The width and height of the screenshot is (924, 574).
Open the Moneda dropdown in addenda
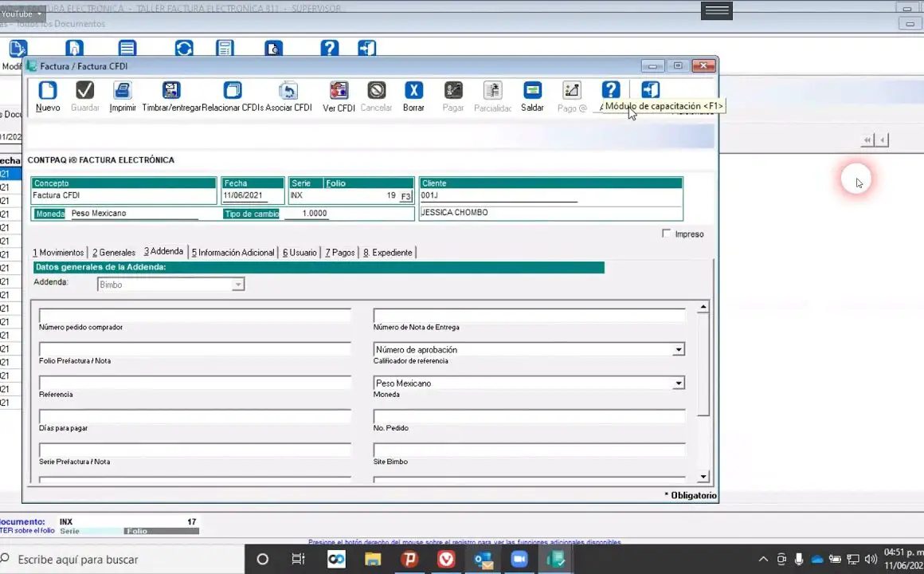tap(678, 383)
